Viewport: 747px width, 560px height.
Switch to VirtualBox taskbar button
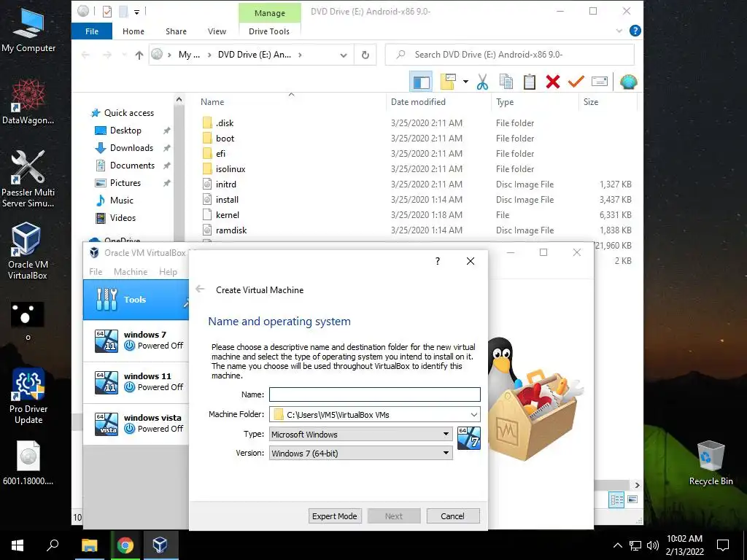[160, 545]
